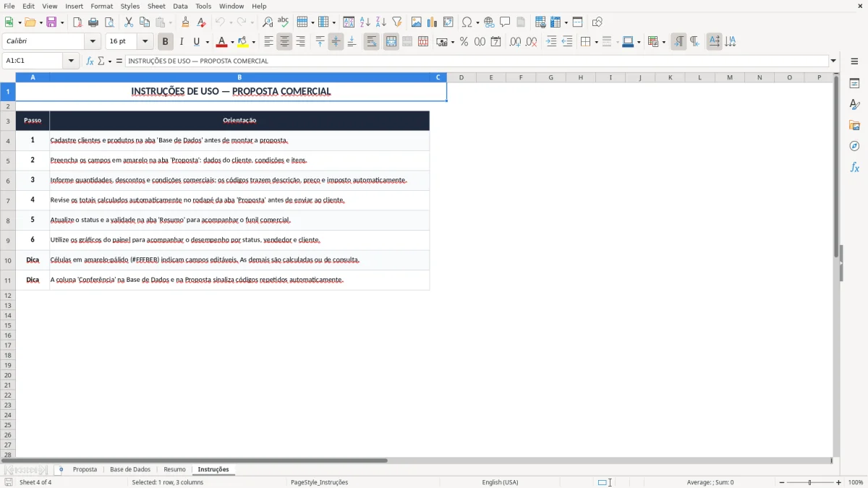Click PageStyle_Instruções in status bar

(x=319, y=482)
